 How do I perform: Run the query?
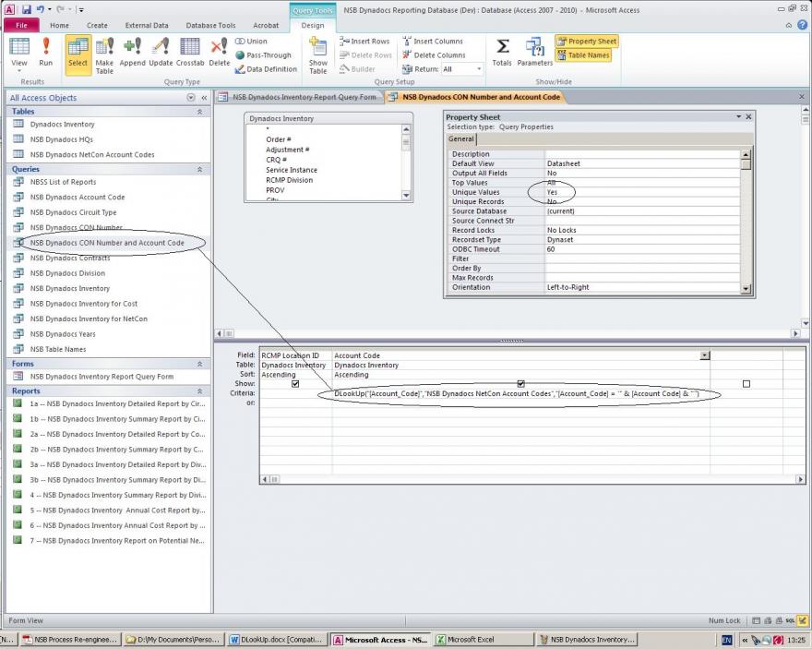point(45,53)
